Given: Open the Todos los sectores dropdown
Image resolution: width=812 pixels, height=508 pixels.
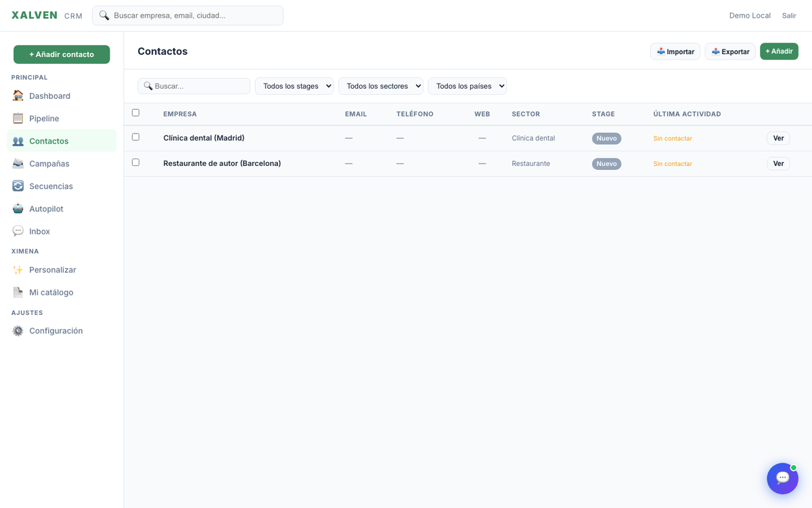Looking at the screenshot, I should tap(381, 86).
